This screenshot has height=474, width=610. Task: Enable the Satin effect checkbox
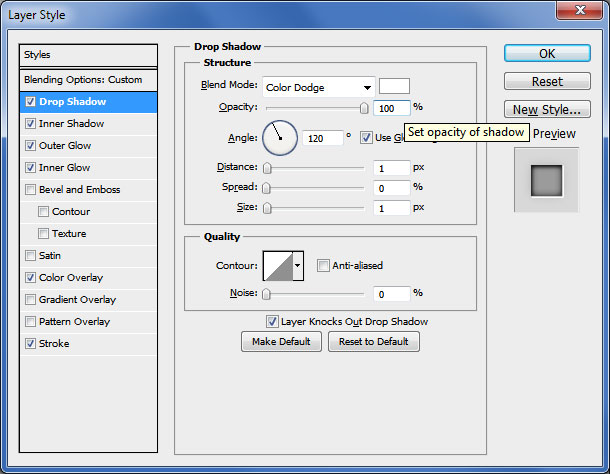pyautogui.click(x=30, y=256)
